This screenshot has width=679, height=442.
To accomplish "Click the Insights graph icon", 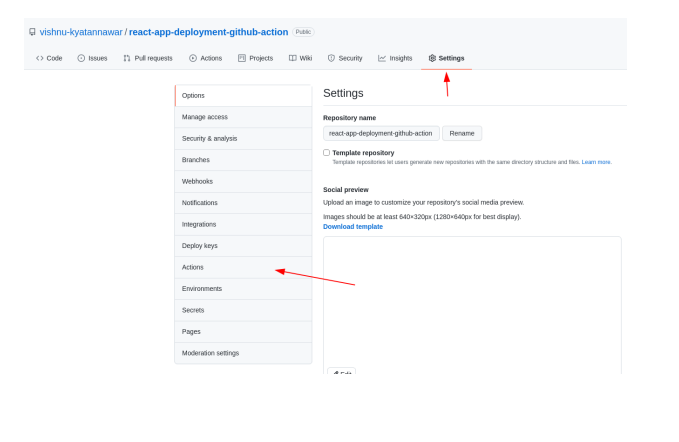I will pos(382,58).
